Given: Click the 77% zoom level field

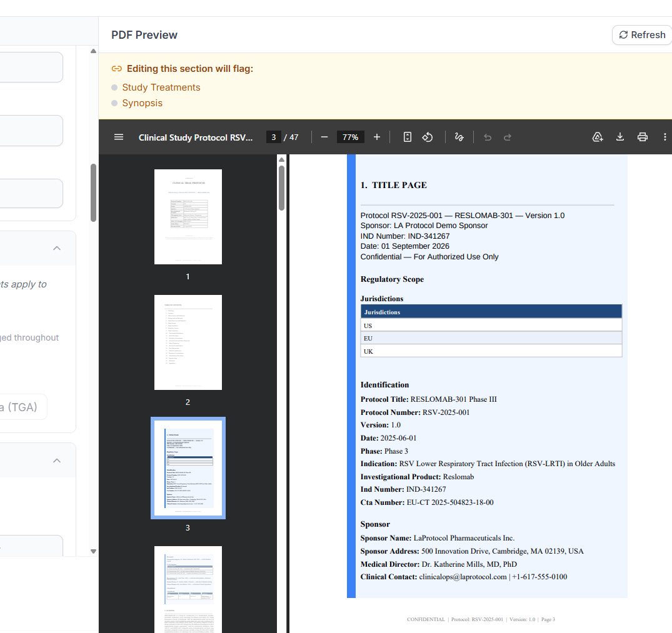Looking at the screenshot, I should click(x=350, y=137).
